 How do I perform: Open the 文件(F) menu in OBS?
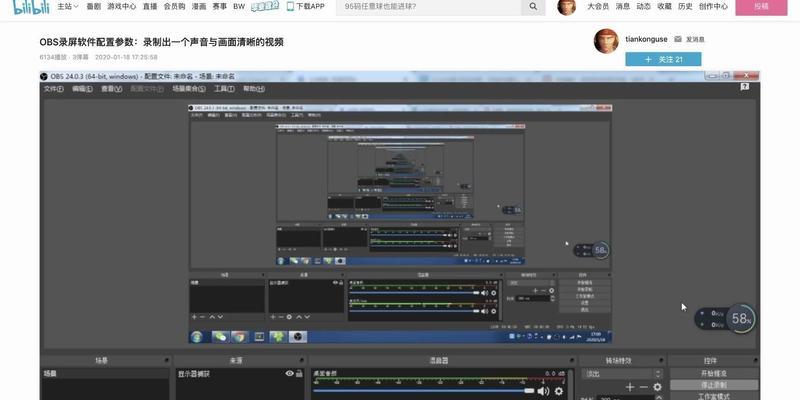click(x=54, y=89)
